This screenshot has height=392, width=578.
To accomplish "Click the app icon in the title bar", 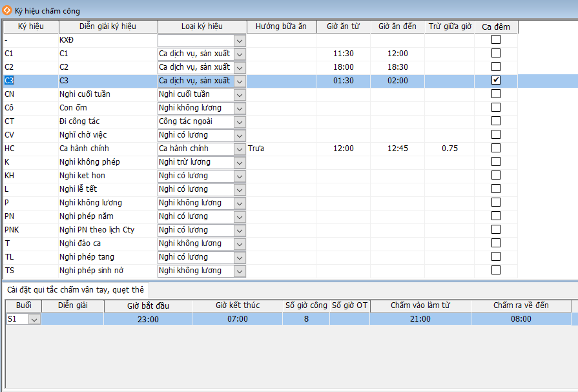I will [6, 10].
